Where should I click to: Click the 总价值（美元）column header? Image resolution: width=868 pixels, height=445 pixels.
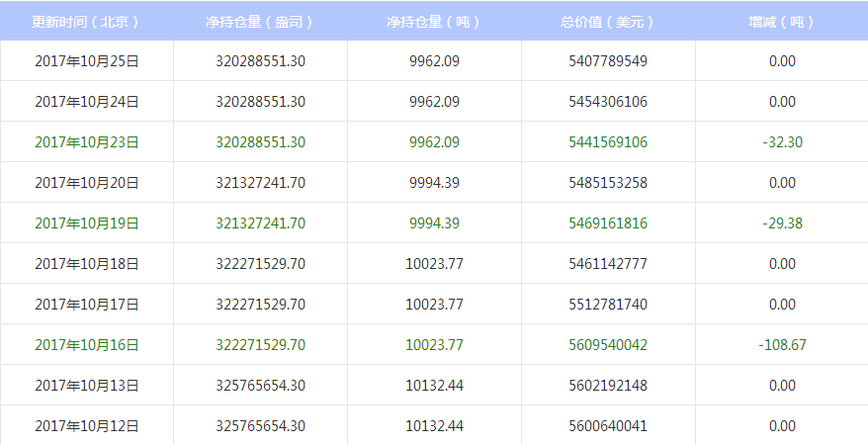[608, 22]
